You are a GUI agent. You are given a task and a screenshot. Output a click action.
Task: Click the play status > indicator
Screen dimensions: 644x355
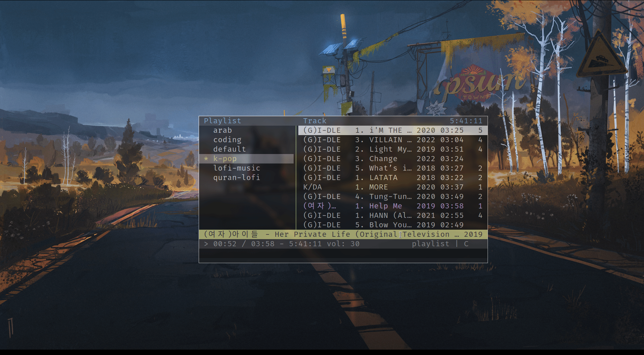click(206, 244)
